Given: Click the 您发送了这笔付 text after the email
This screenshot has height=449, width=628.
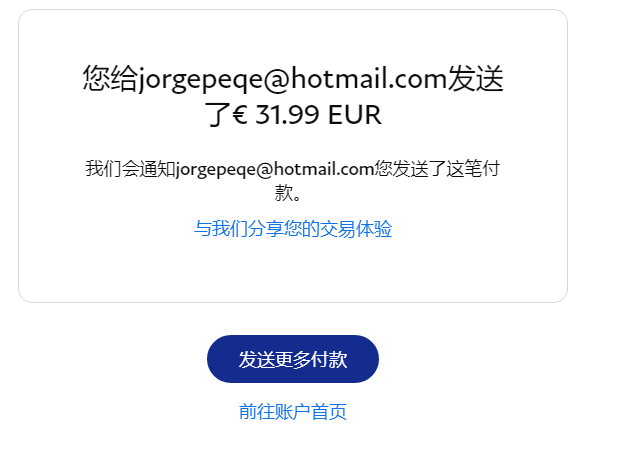Looking at the screenshot, I should point(437,169).
